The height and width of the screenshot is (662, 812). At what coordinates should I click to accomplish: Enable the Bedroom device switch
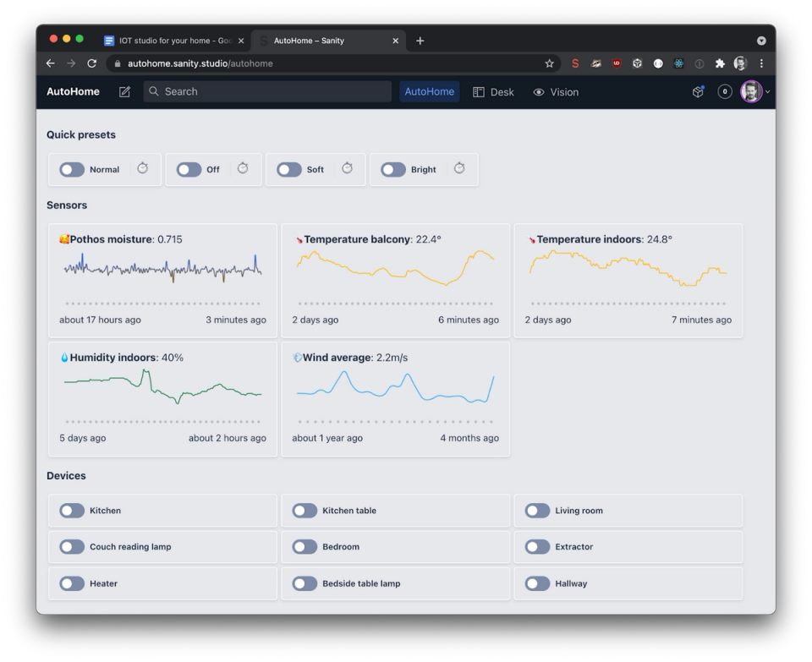point(304,547)
